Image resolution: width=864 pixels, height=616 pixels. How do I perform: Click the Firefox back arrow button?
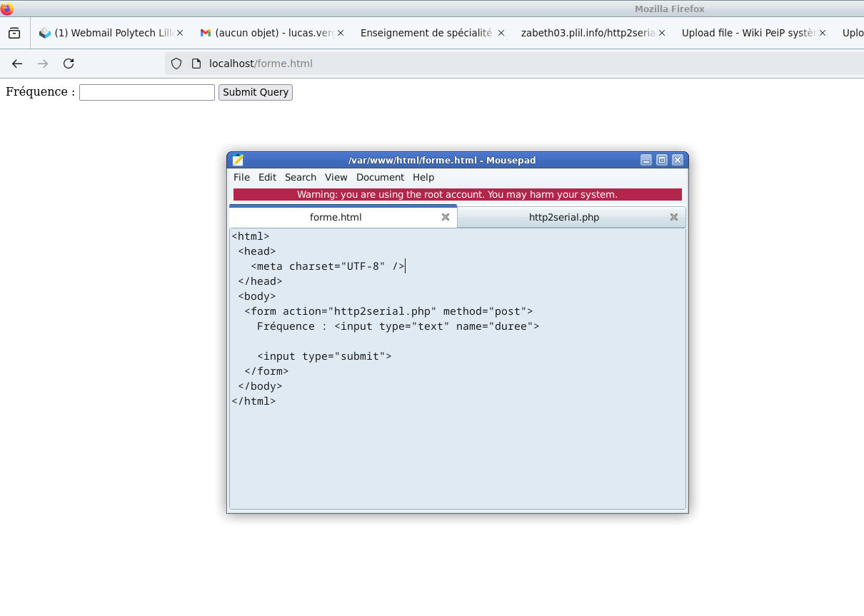(17, 64)
